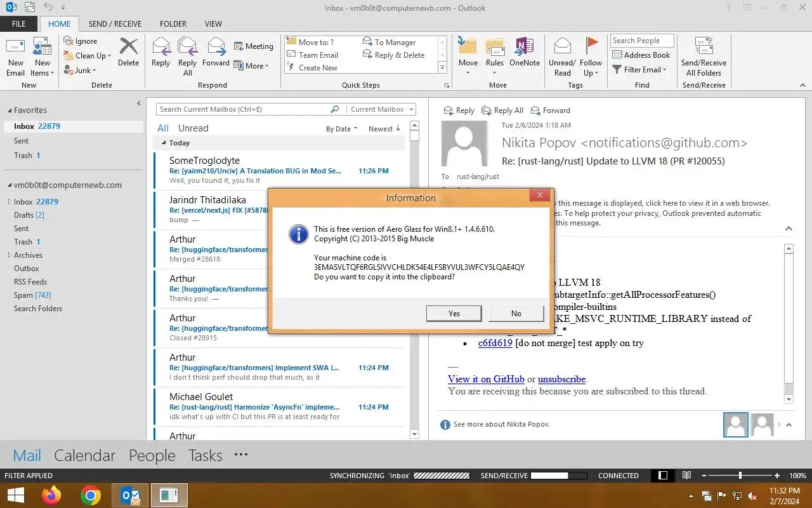Collapse the vm0b0t@computernewb.com account tree
The width and height of the screenshot is (812, 508).
tap(9, 185)
